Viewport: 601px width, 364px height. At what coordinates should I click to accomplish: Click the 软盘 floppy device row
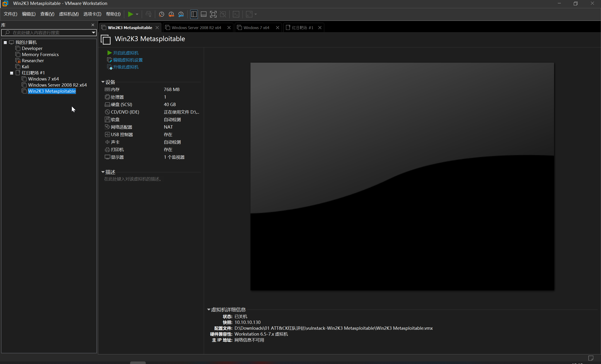[x=152, y=120]
